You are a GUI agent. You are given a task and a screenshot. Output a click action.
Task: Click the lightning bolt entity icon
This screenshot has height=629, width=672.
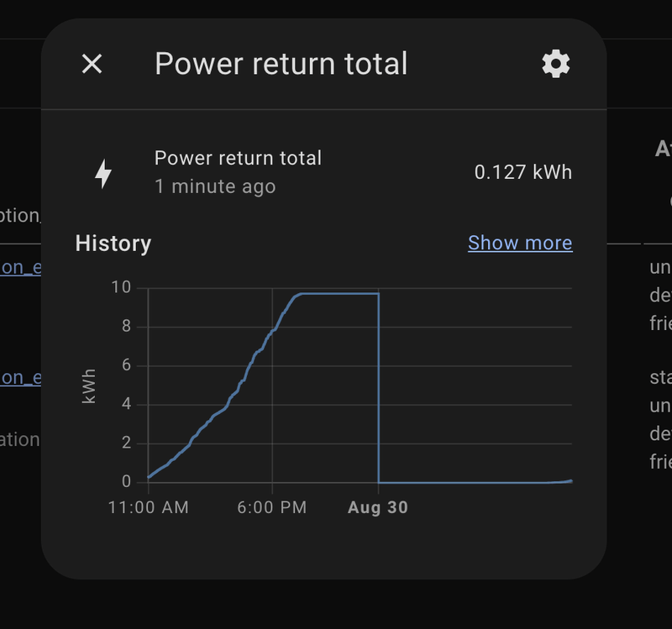(x=103, y=173)
